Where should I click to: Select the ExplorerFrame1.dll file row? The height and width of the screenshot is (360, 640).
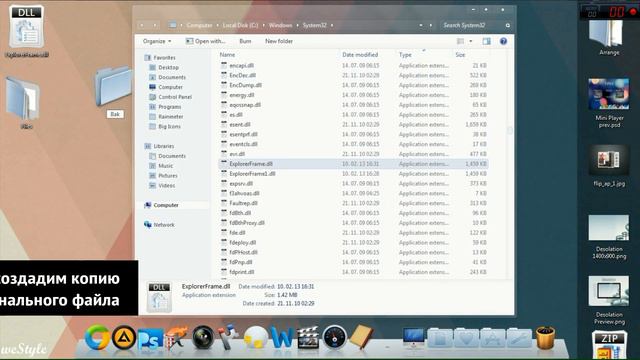[x=353, y=173]
